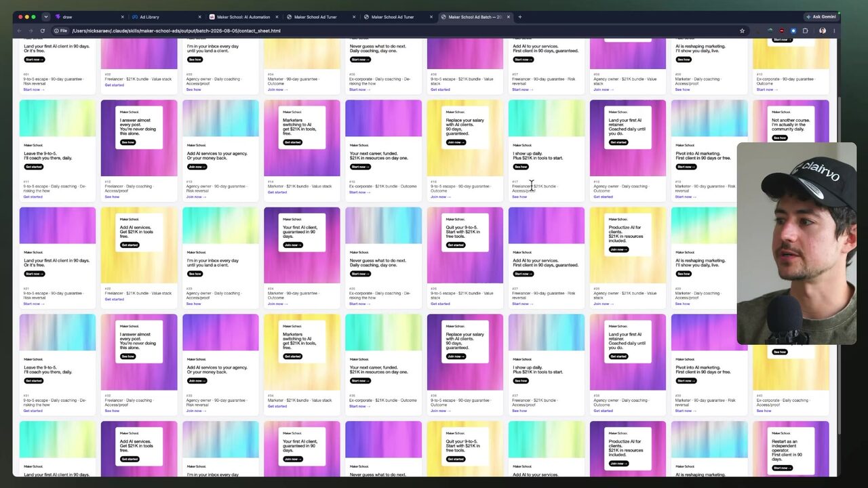868x488 pixels.
Task: Click the browser forward arrow
Action: click(31, 30)
